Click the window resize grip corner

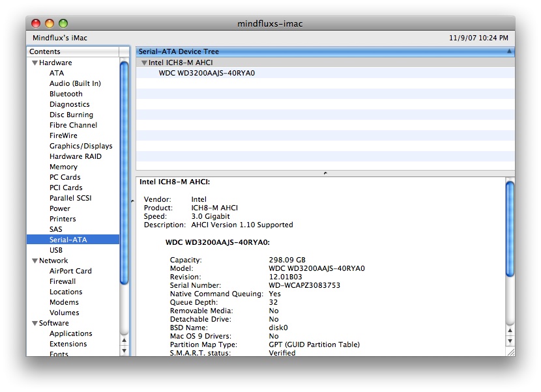coord(510,352)
